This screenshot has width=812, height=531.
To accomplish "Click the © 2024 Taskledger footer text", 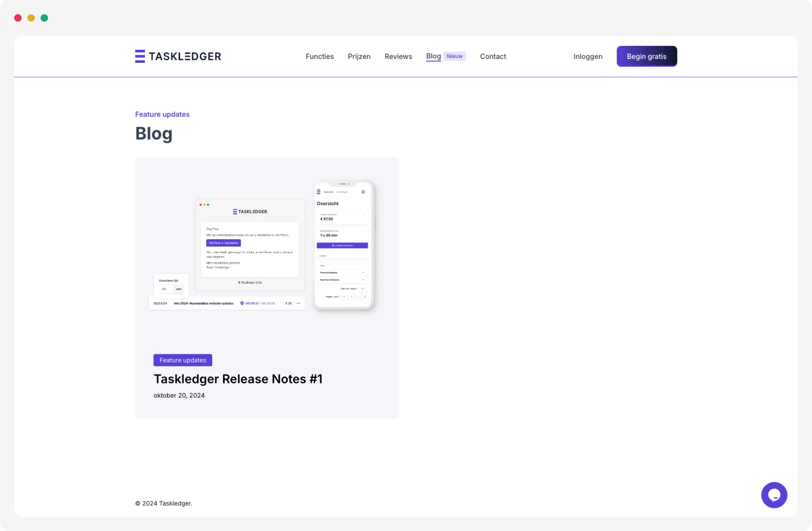I will (164, 503).
